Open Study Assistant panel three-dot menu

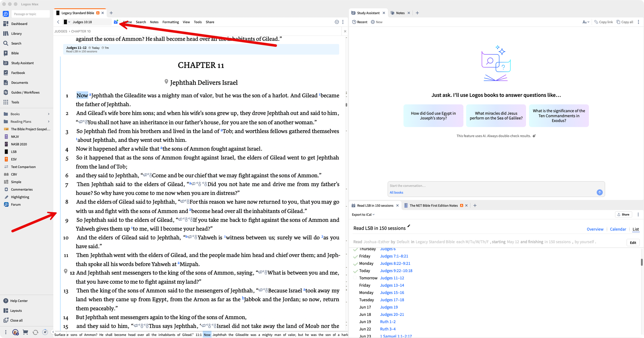638,22
